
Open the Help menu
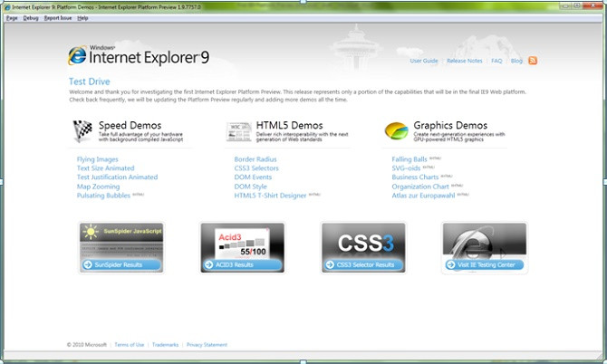[x=82, y=18]
